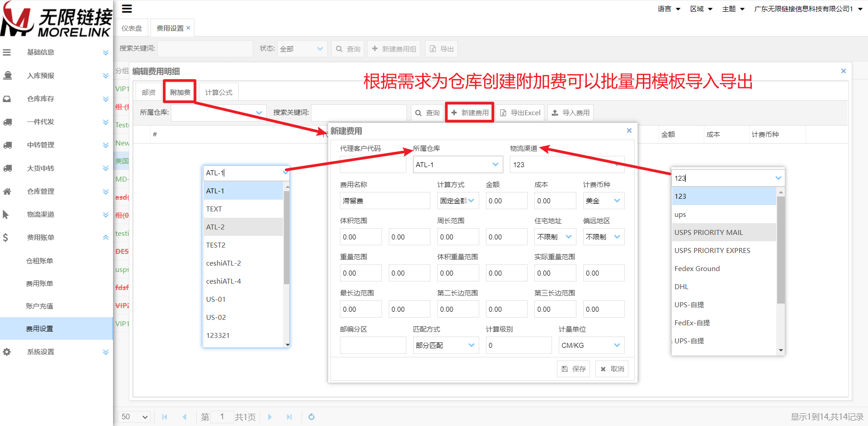Open the company account dropdown
Screen dimensions: 868x426
pyautogui.click(x=809, y=9)
